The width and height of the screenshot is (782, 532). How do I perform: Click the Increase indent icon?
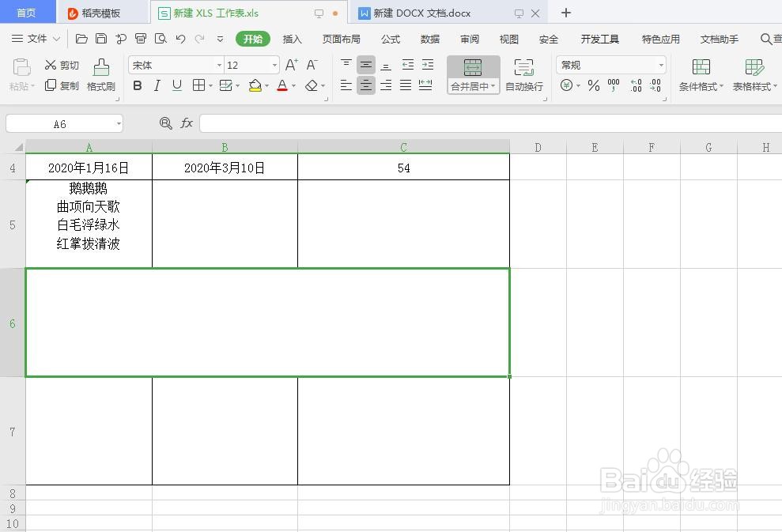[428, 64]
